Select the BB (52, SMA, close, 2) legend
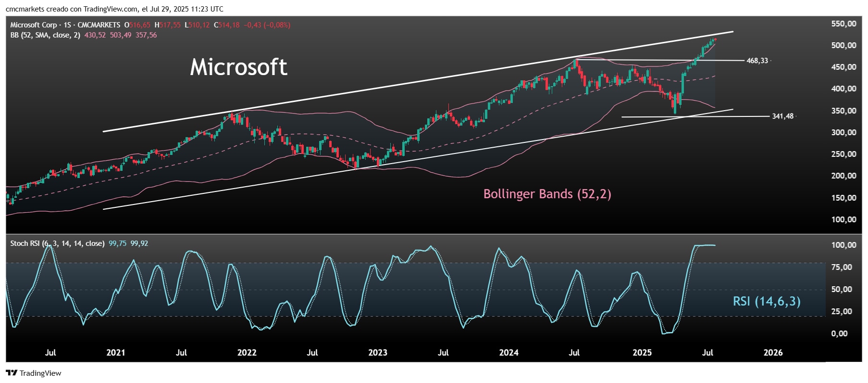This screenshot has height=383, width=868. coord(45,35)
